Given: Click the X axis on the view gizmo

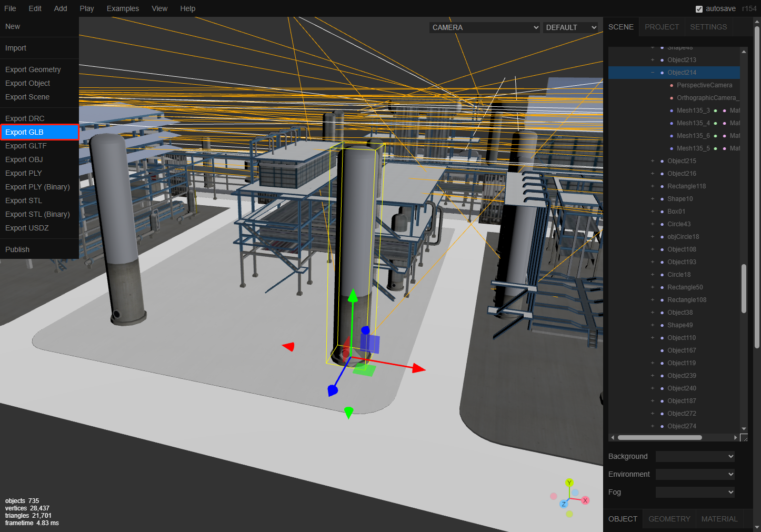Looking at the screenshot, I should pyautogui.click(x=585, y=500).
